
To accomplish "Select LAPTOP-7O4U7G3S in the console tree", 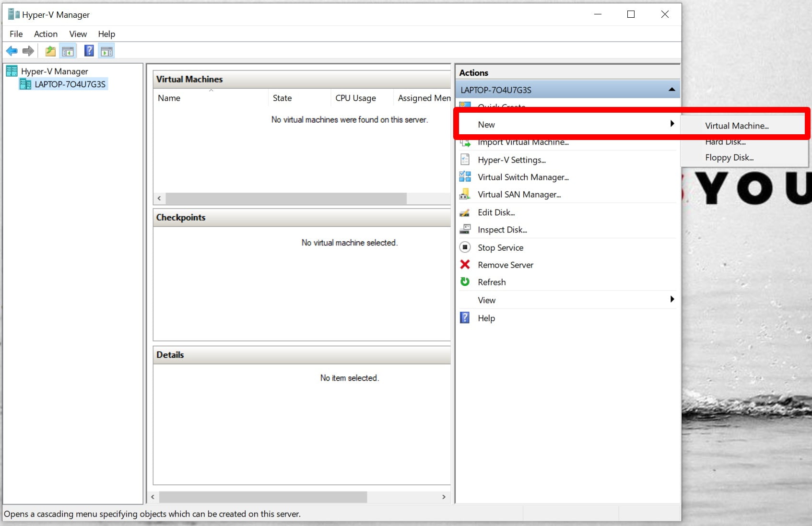I will click(69, 84).
